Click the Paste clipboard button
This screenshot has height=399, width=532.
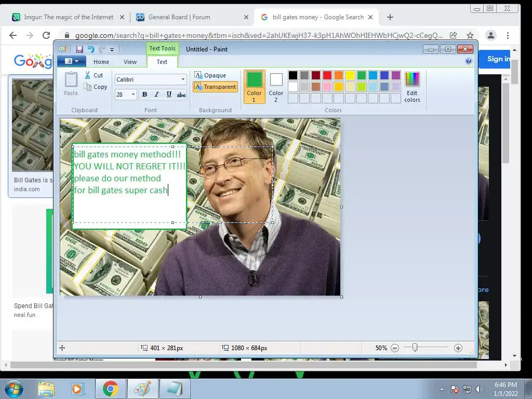pos(71,84)
